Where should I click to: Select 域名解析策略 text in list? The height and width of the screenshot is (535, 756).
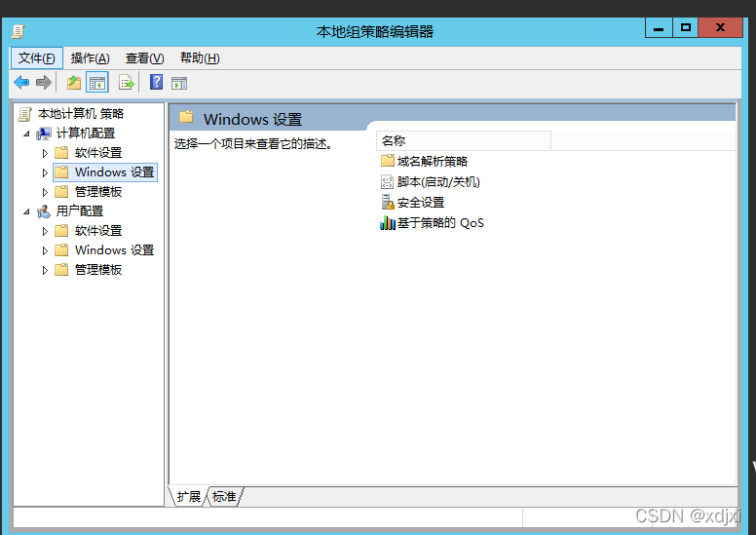click(x=432, y=161)
